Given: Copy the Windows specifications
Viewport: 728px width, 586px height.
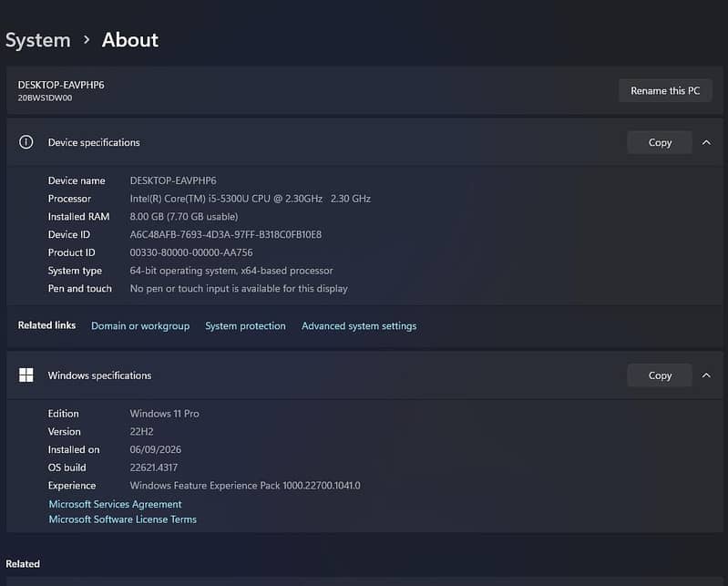Looking at the screenshot, I should [x=660, y=375].
